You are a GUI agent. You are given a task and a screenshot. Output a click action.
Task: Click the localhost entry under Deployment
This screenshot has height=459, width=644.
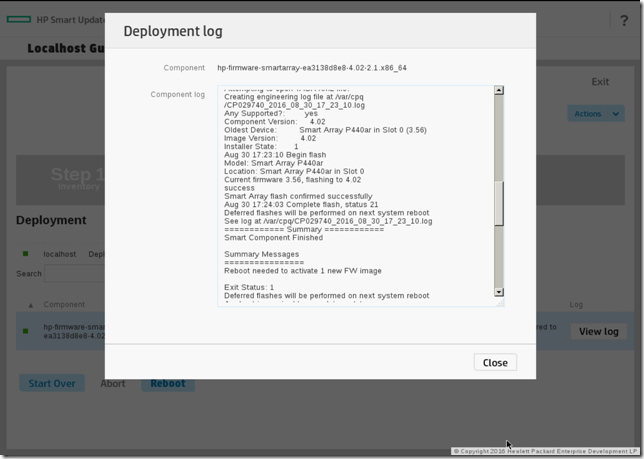point(60,254)
